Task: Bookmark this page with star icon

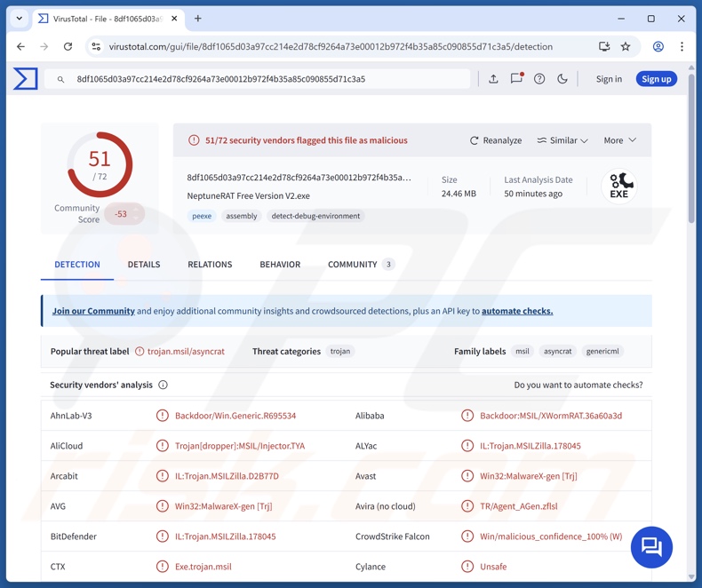Action: (626, 46)
